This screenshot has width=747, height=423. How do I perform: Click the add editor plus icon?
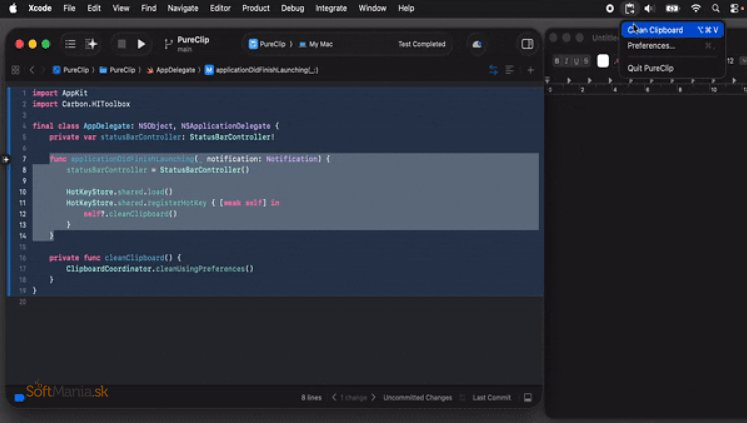coord(530,70)
